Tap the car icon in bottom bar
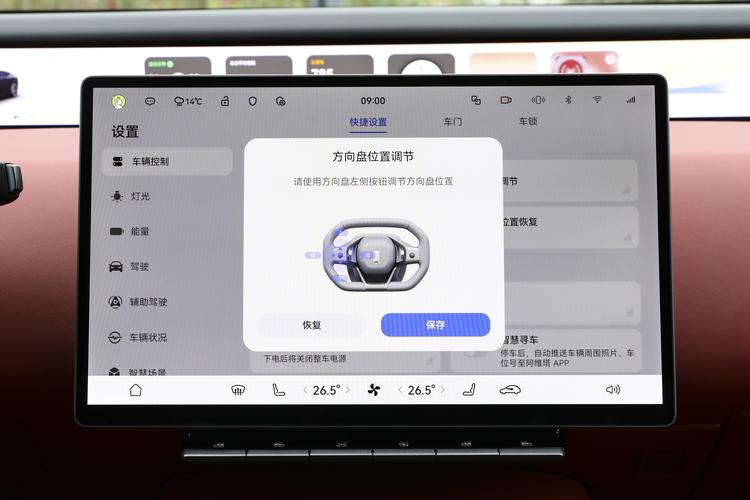 click(510, 390)
